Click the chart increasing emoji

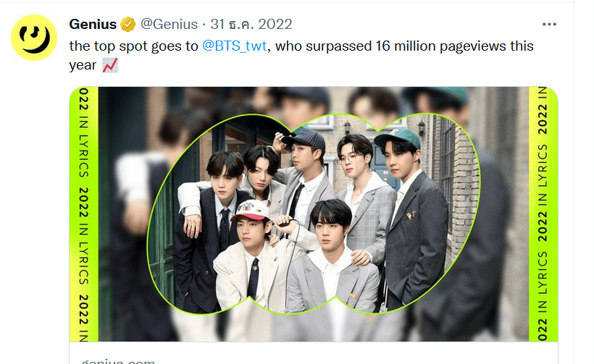tap(110, 65)
